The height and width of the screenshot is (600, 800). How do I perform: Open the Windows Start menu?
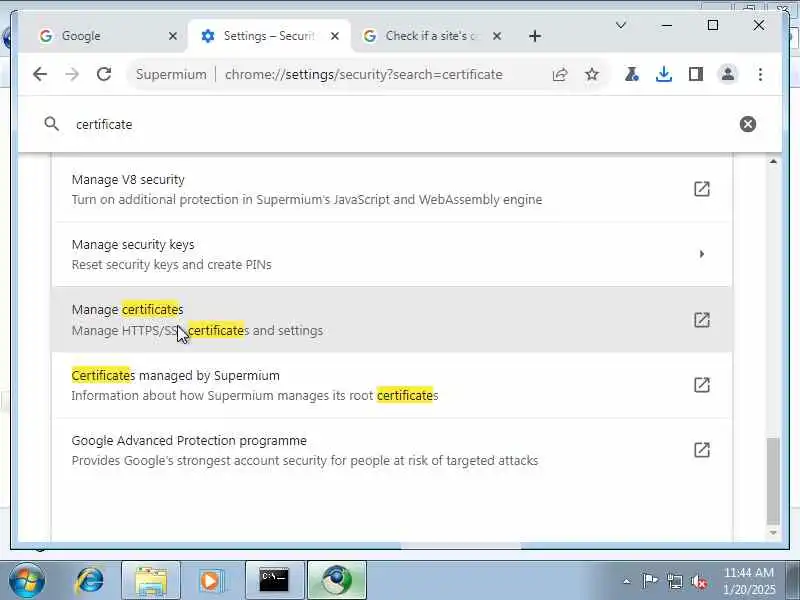tap(27, 580)
